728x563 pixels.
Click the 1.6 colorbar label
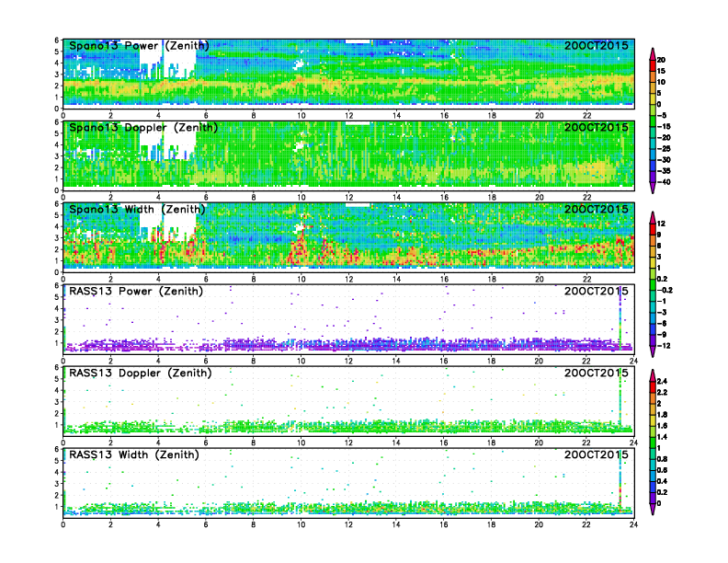[663, 426]
